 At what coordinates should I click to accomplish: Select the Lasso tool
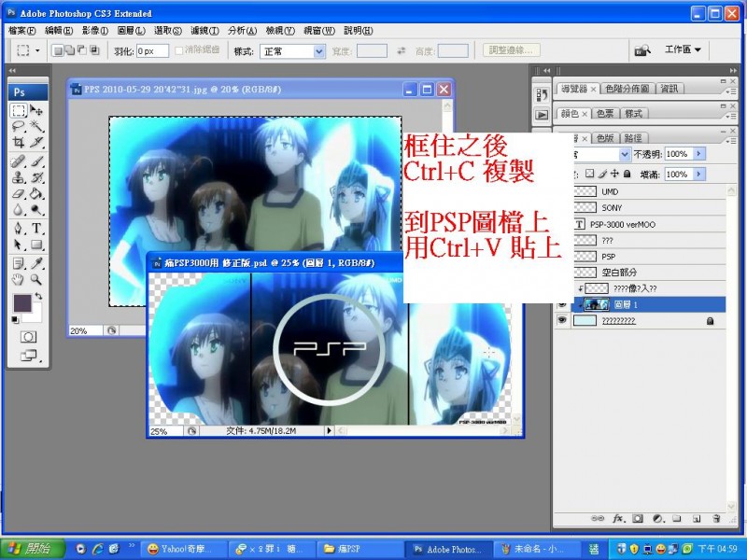click(x=19, y=127)
